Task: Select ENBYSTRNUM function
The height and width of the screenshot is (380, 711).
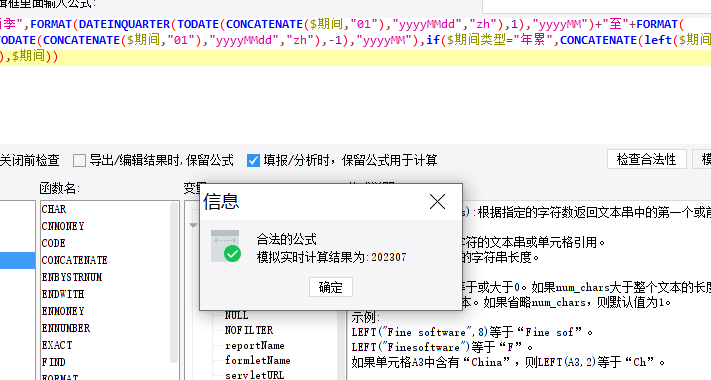Action: (72, 277)
